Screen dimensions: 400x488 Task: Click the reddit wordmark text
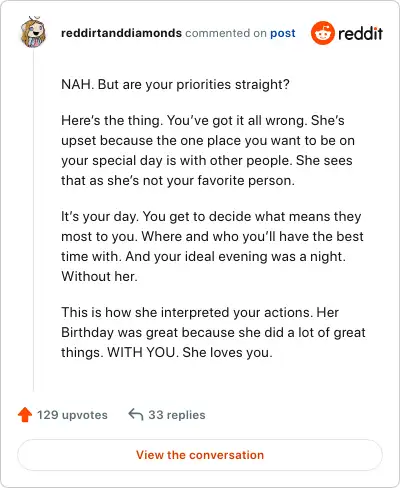coord(360,33)
